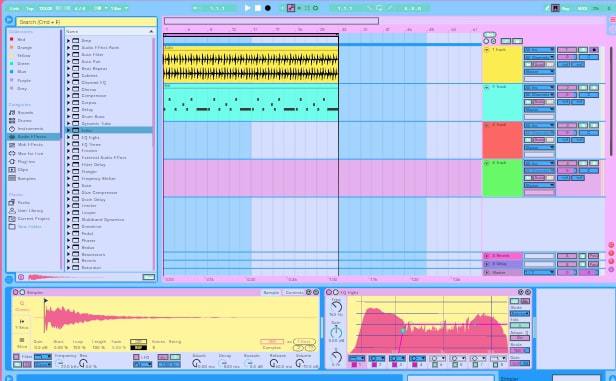
Task: Toggle the browser preview headphone button
Action: [21, 277]
